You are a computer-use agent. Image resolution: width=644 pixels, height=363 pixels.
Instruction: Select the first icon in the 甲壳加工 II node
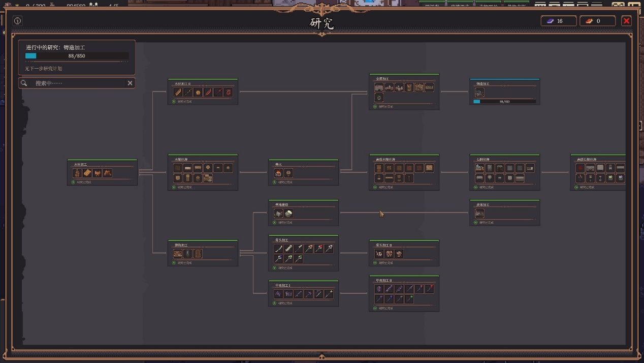(x=379, y=289)
